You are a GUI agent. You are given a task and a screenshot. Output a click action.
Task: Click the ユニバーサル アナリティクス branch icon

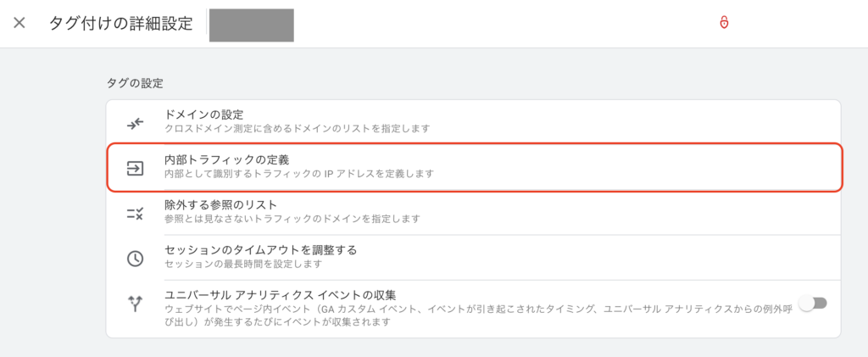[136, 304]
